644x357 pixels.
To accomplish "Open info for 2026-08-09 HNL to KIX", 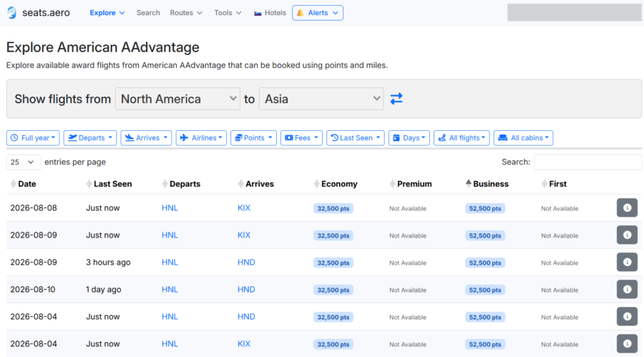I will [x=627, y=235].
